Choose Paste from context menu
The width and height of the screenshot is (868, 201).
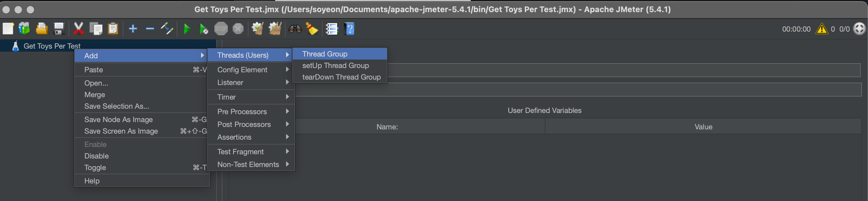click(141, 70)
